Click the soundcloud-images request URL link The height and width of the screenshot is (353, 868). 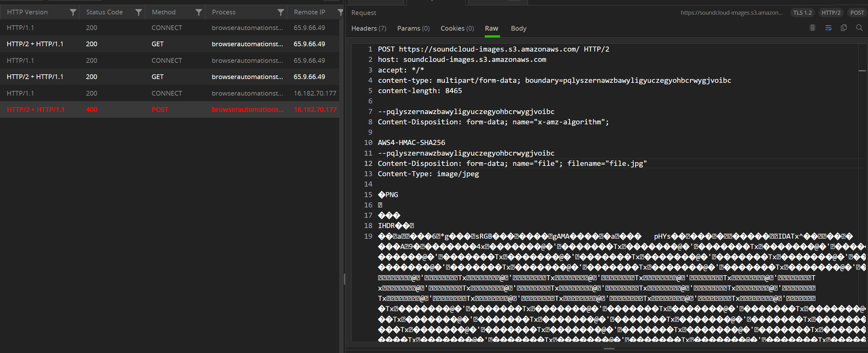point(732,12)
